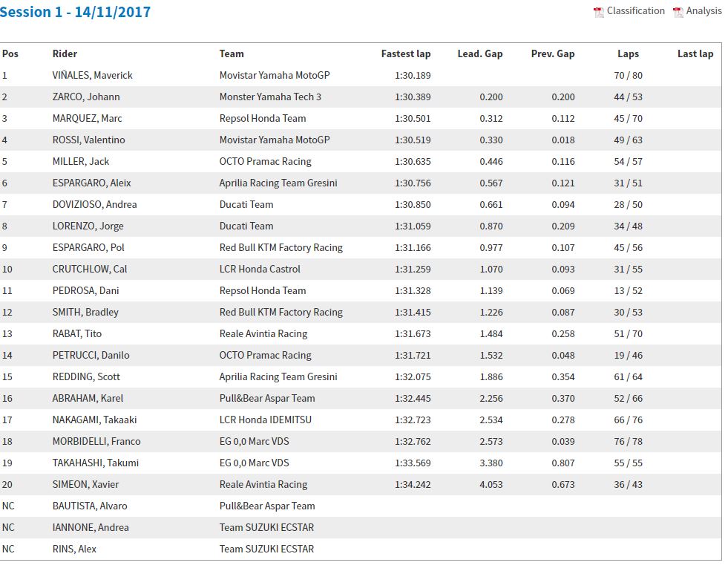Image resolution: width=728 pixels, height=571 pixels.
Task: Click fastest lap time 1:30.519
Action: tap(413, 140)
